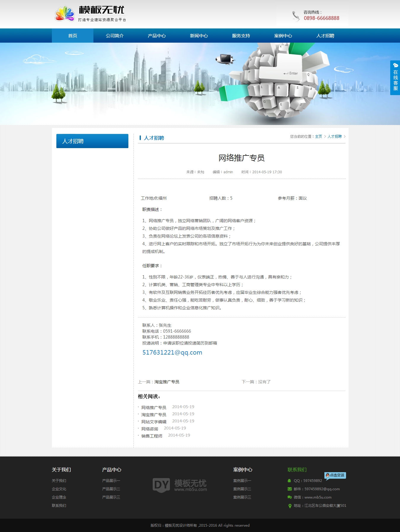Click the 人才招聘 sidebar heading
Screen dimensions: 400x532
pos(92,141)
